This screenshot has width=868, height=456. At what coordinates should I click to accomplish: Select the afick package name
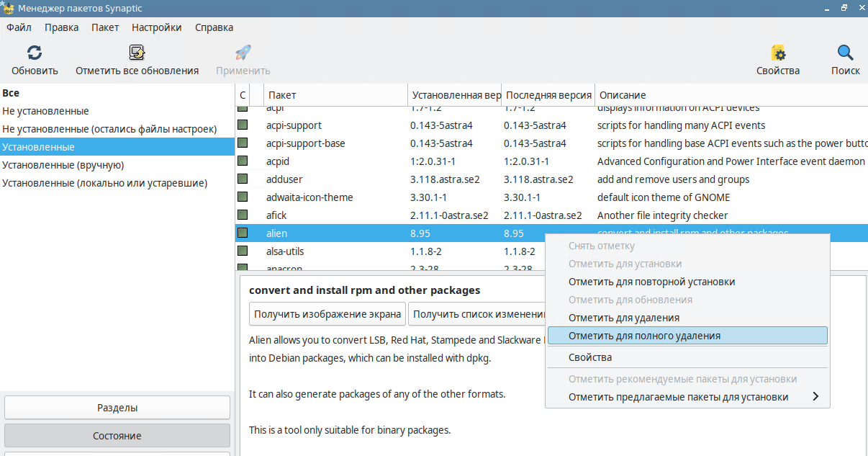276,215
